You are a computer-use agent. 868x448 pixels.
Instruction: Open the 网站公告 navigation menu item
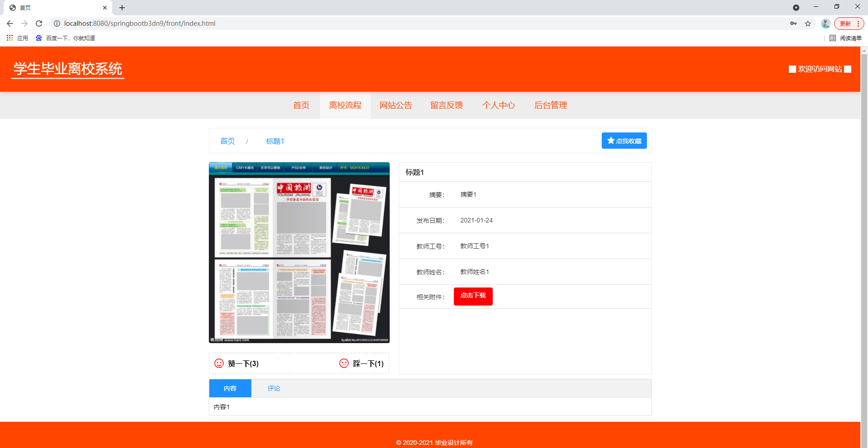click(396, 105)
